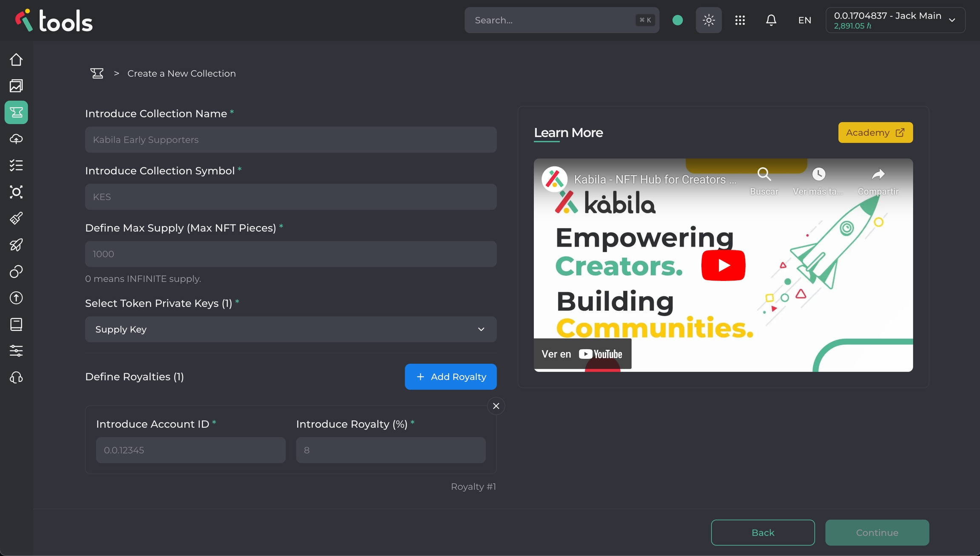Open the image gallery sidebar icon
This screenshot has height=556, width=980.
coord(16,86)
